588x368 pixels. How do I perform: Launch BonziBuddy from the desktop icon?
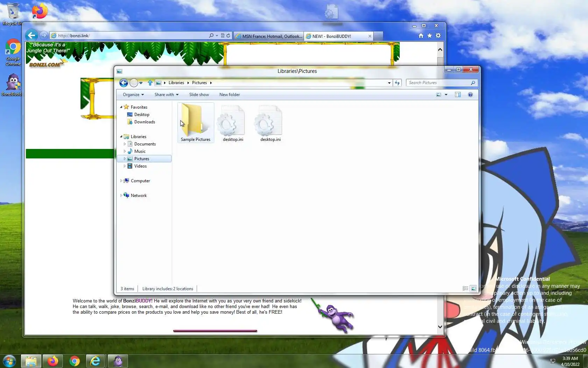pos(13,85)
